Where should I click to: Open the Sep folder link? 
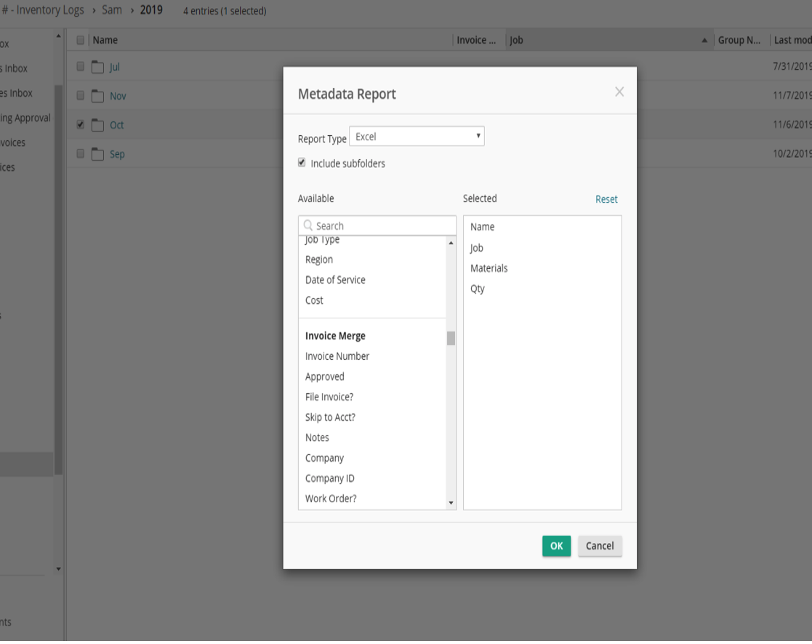(x=117, y=154)
